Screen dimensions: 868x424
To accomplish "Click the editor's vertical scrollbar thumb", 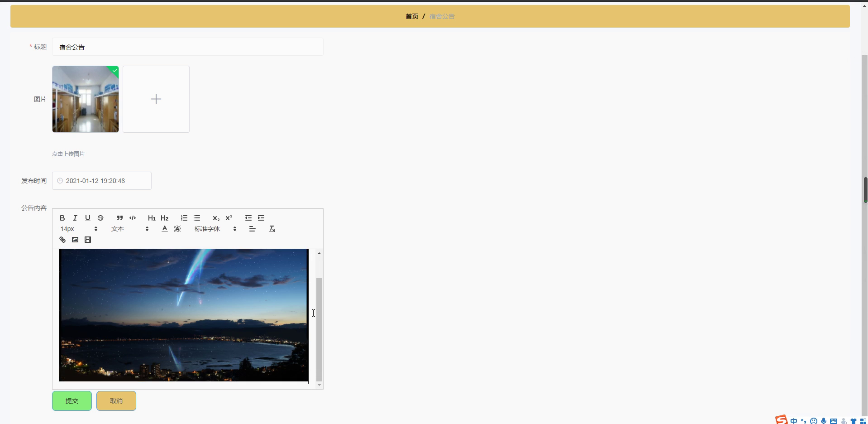I will pyautogui.click(x=319, y=329).
